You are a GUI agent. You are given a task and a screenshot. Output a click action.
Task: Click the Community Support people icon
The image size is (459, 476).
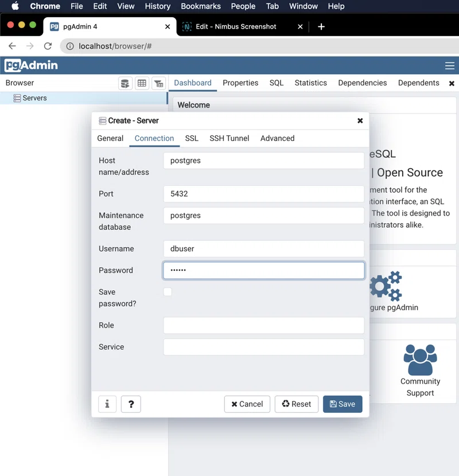click(x=420, y=360)
